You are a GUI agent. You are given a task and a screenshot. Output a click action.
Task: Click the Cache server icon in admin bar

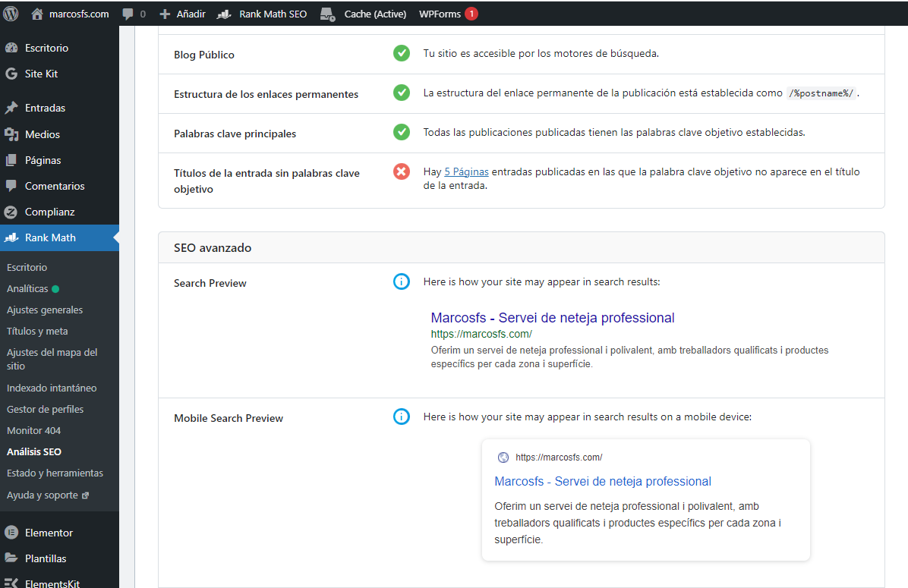tap(328, 14)
